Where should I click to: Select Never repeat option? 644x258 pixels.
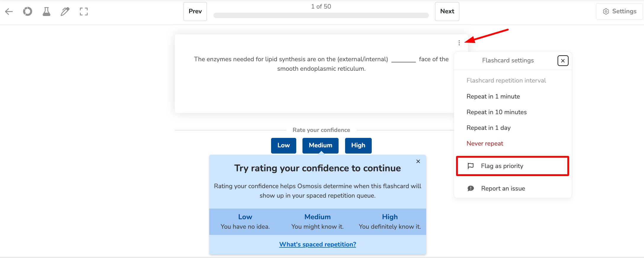pyautogui.click(x=484, y=143)
